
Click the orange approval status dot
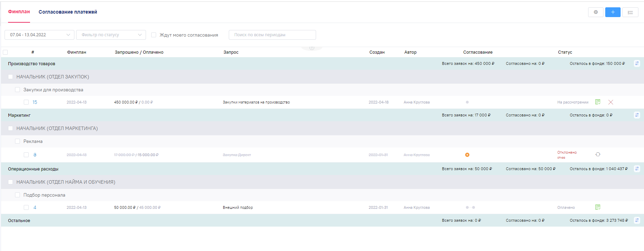pos(467,155)
